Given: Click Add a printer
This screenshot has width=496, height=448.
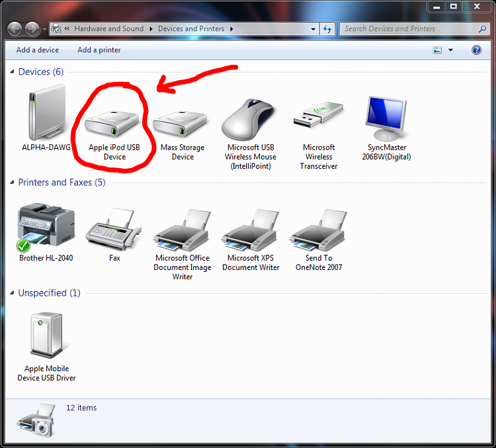Looking at the screenshot, I should 99,50.
